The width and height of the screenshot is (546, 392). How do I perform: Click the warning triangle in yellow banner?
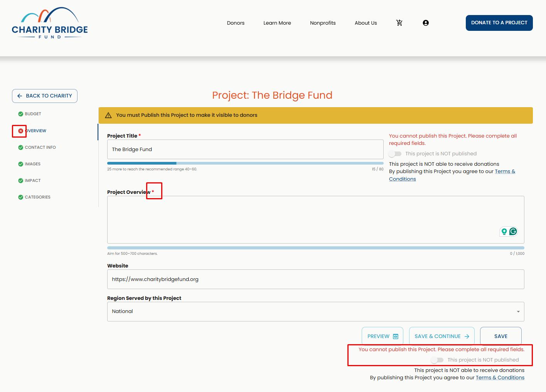coord(108,115)
